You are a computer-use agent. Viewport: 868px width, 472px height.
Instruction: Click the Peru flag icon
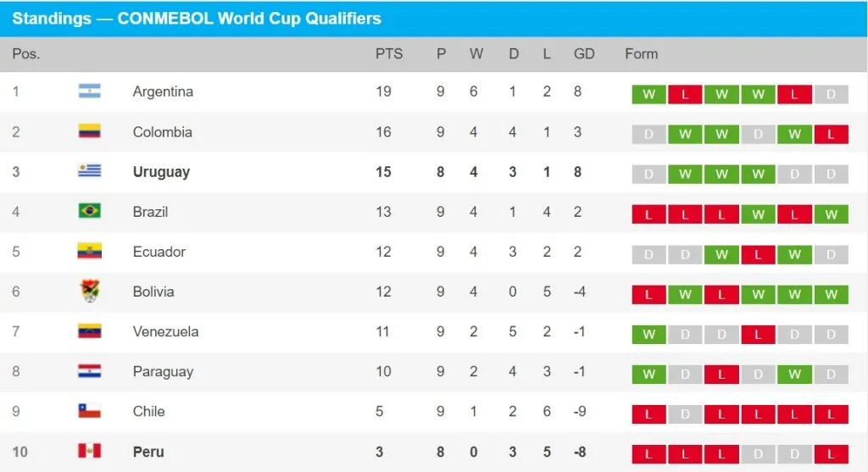click(x=89, y=451)
